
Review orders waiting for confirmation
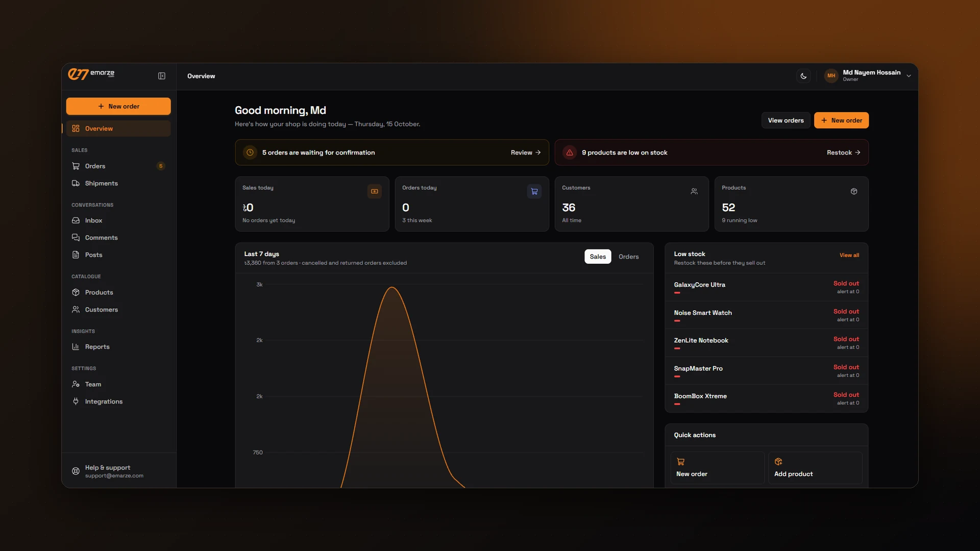(525, 153)
